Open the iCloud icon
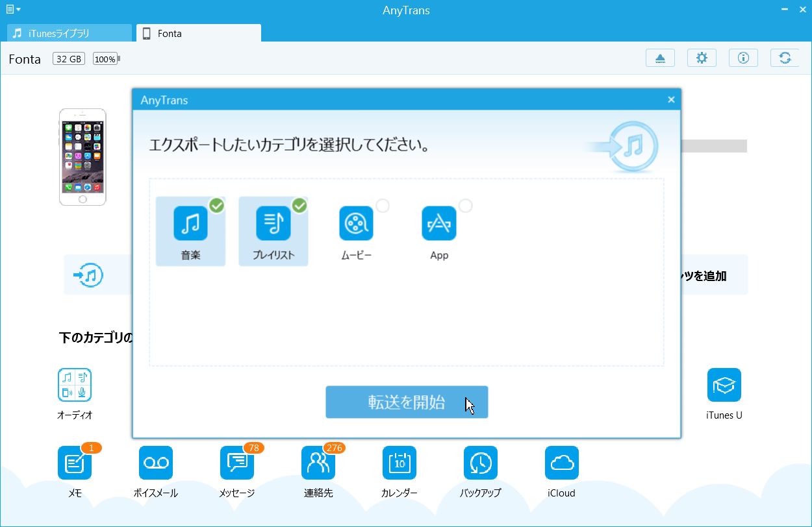 coord(562,463)
